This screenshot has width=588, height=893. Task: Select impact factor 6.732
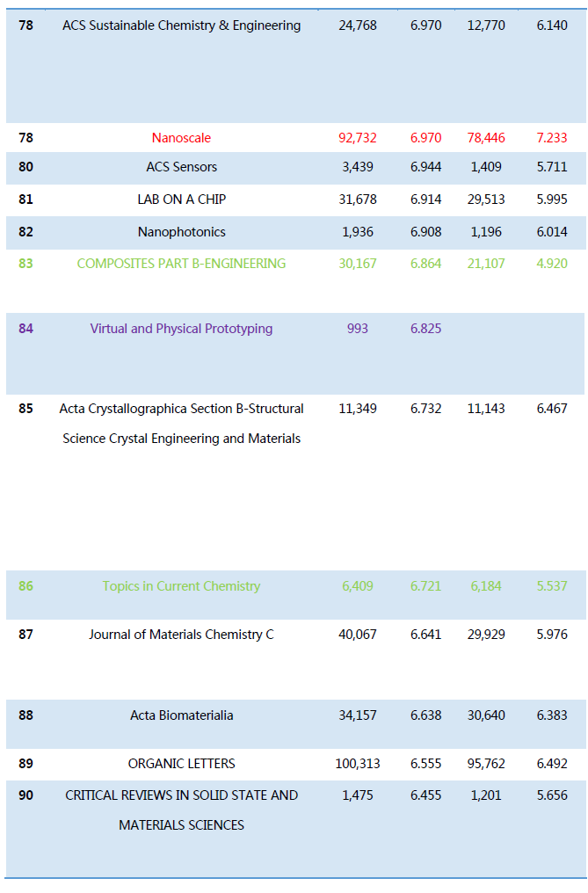point(425,409)
